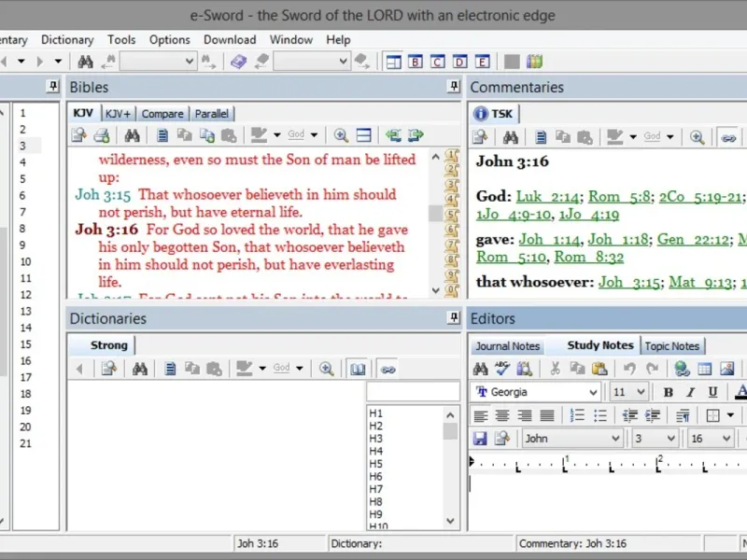747x560 pixels.
Task: Print the Bible passage
Action: [102, 135]
